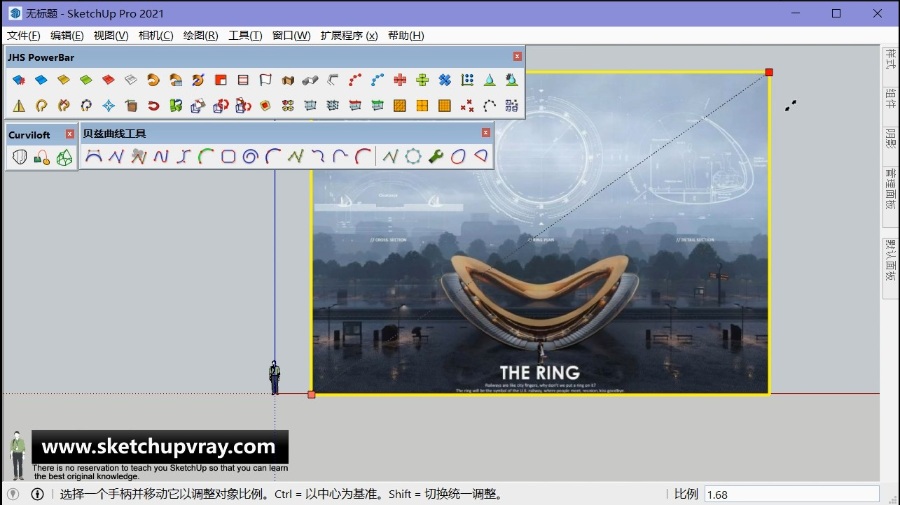Image resolution: width=900 pixels, height=505 pixels.
Task: Open the 扩展程序(x) menu
Action: point(349,36)
